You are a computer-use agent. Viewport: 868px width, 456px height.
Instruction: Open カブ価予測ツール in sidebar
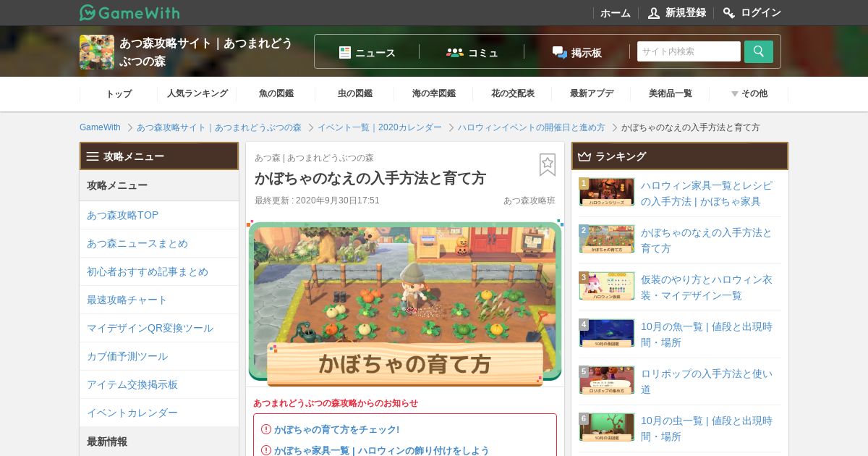[x=158, y=356]
